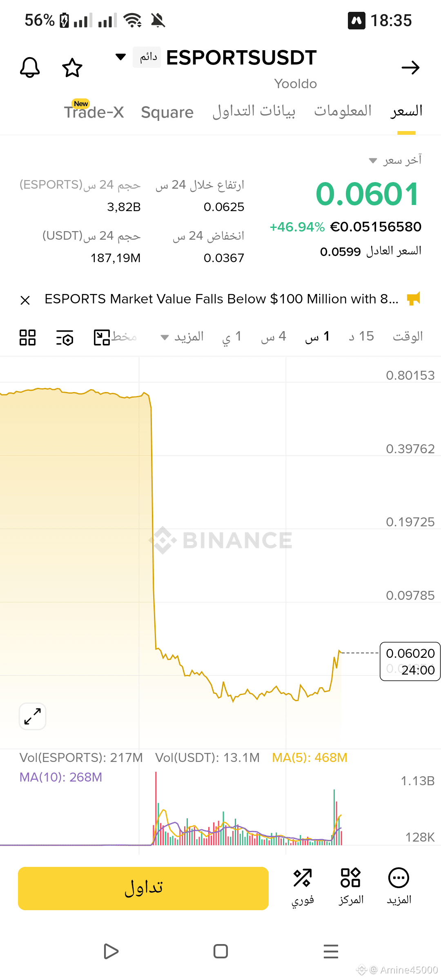Add ESPORTSUSDT to favorites with star icon
Screen dimensions: 441x980
tap(72, 67)
